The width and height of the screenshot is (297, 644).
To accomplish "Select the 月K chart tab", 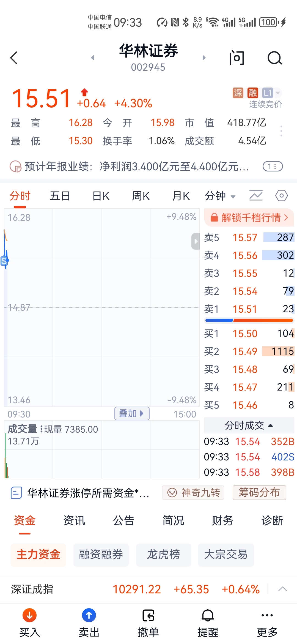I will click(x=181, y=196).
